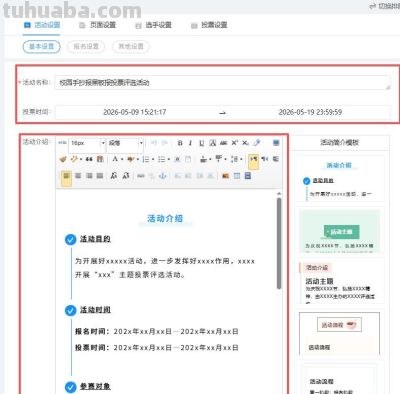Insert a blockquote with the quote icon
The height and width of the screenshot is (394, 400).
pyautogui.click(x=89, y=159)
